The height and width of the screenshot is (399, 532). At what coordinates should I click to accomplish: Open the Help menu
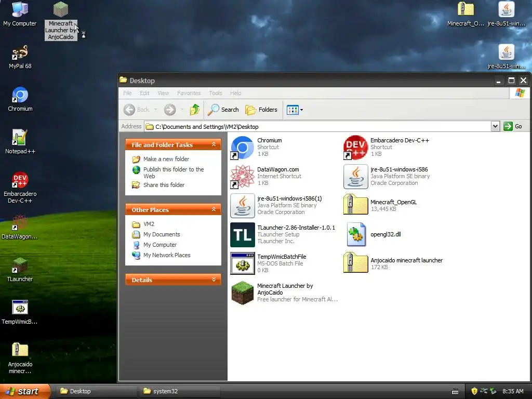pyautogui.click(x=235, y=93)
